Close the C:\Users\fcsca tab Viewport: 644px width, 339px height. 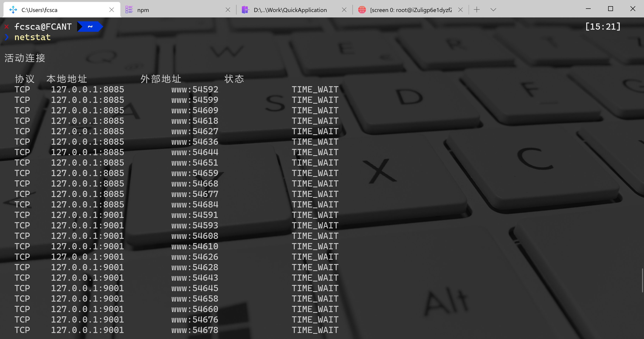pos(111,10)
